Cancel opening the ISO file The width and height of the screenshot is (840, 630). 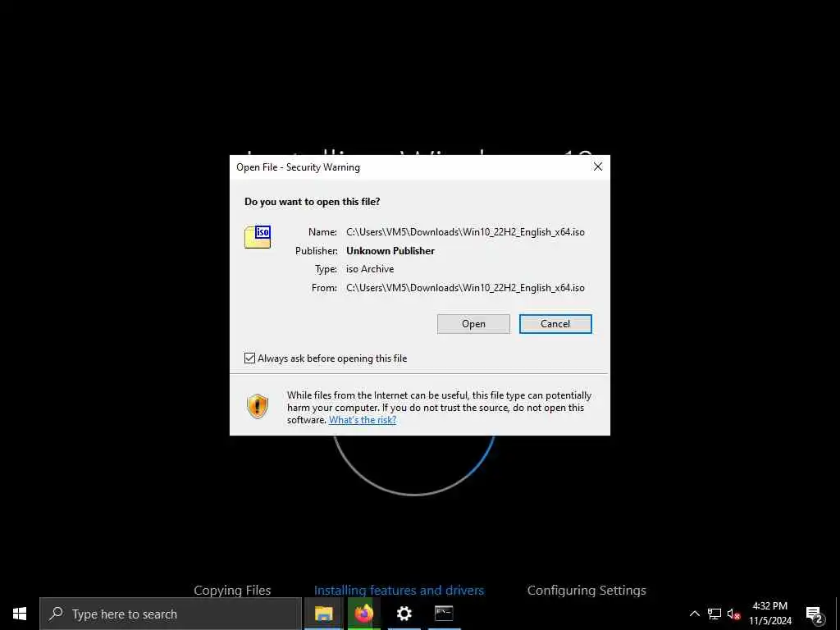point(555,323)
